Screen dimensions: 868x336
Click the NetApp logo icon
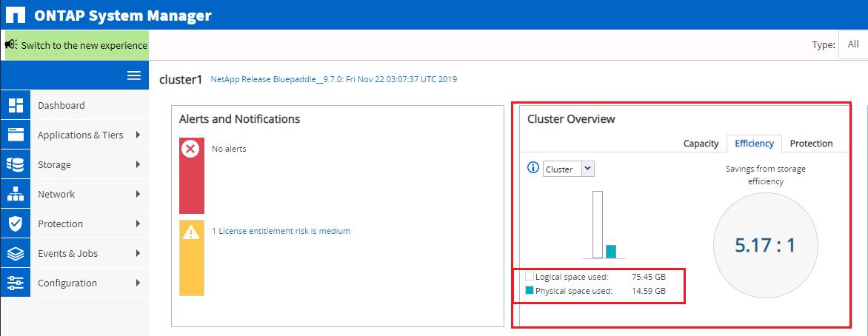coord(15,15)
